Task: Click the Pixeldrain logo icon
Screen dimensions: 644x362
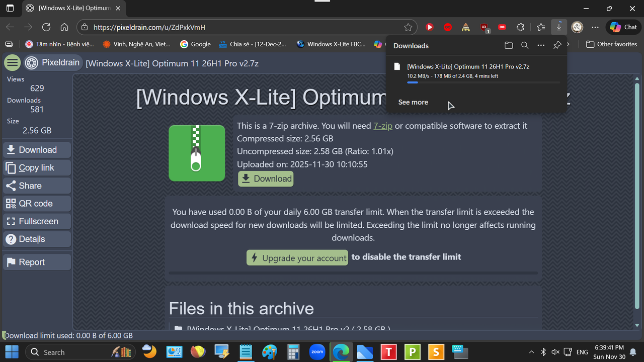Action: point(30,62)
